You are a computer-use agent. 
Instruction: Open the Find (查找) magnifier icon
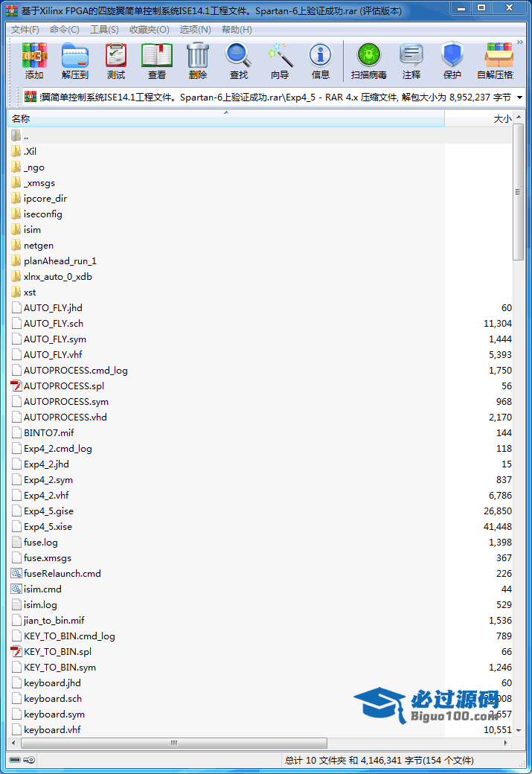[239, 61]
